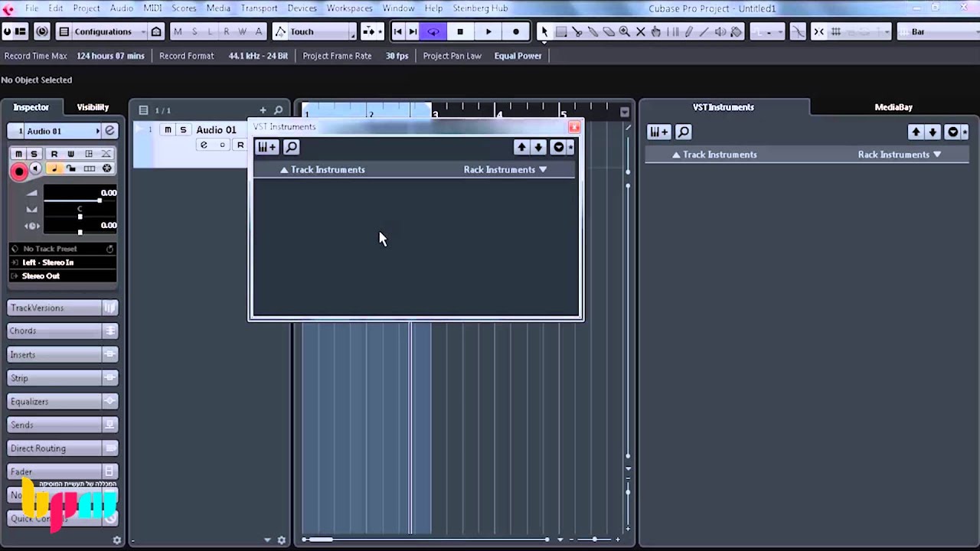Click the Track Preset reload icon
Viewport: 980px width, 551px height.
pos(109,249)
